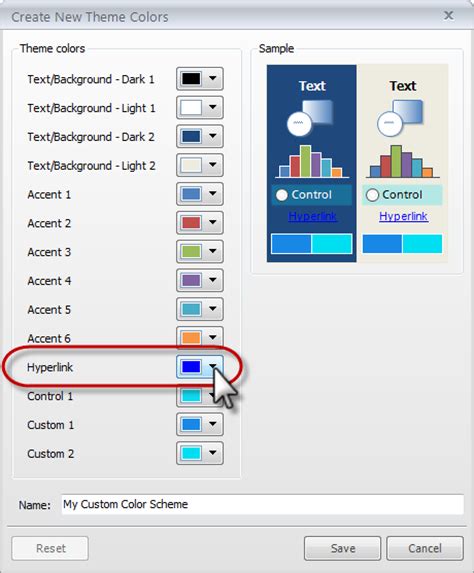Open the Custom 2 color dropdown arrow

pos(213,453)
